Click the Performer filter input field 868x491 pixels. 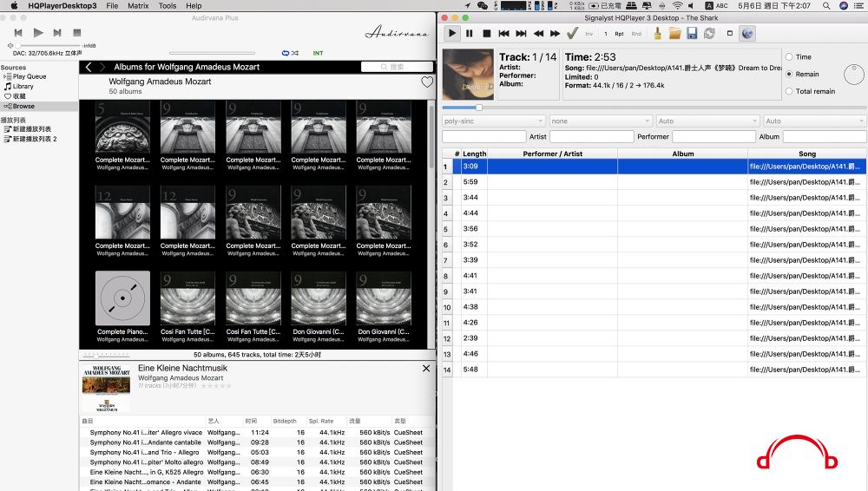[713, 137]
